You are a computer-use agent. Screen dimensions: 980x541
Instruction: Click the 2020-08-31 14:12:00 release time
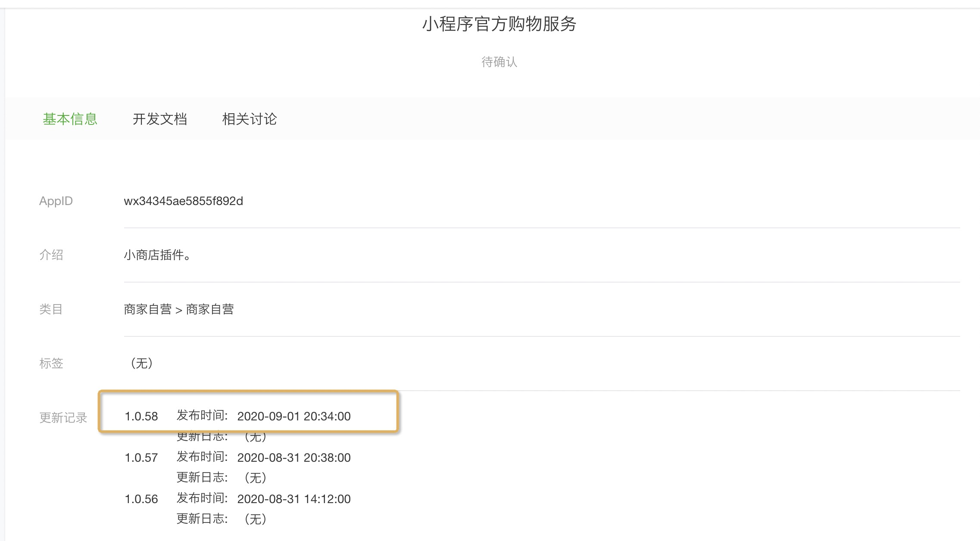(x=293, y=499)
